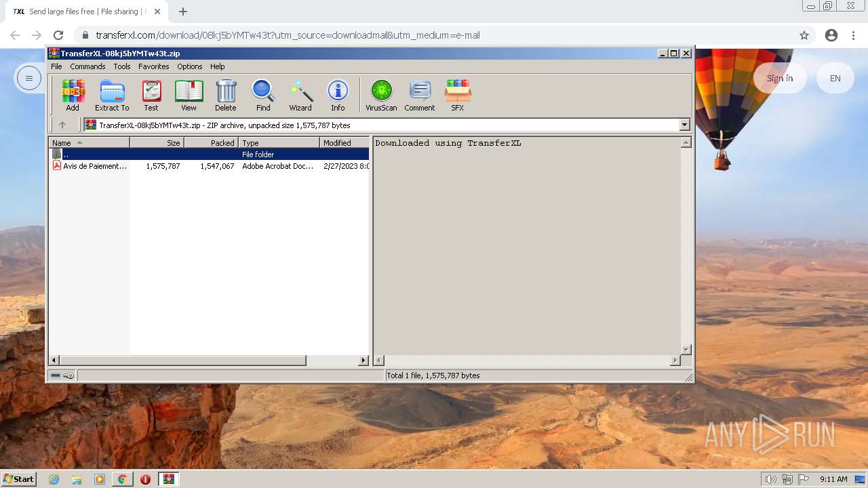This screenshot has width=868, height=488.
Task: Click the WinRAR taskbar button
Action: [168, 479]
